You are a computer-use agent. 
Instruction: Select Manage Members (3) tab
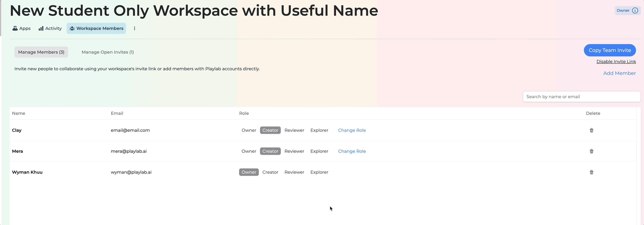[41, 52]
